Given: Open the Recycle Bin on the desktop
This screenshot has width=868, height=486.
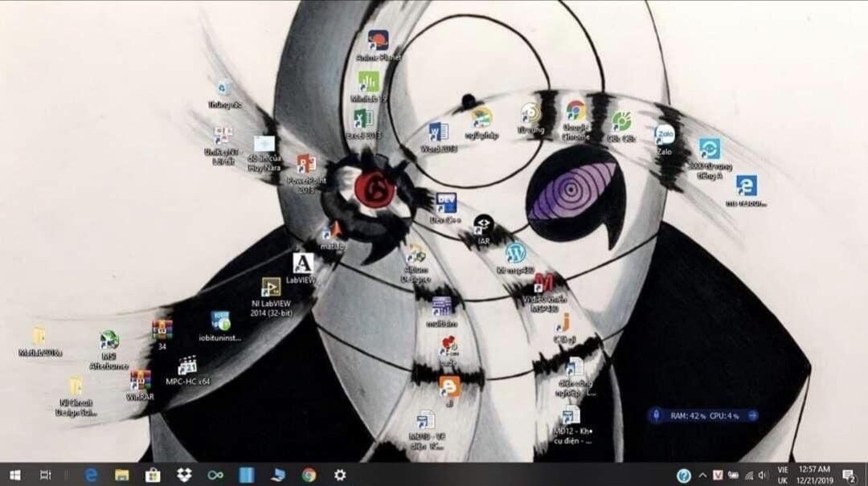Looking at the screenshot, I should pyautogui.click(x=224, y=88).
